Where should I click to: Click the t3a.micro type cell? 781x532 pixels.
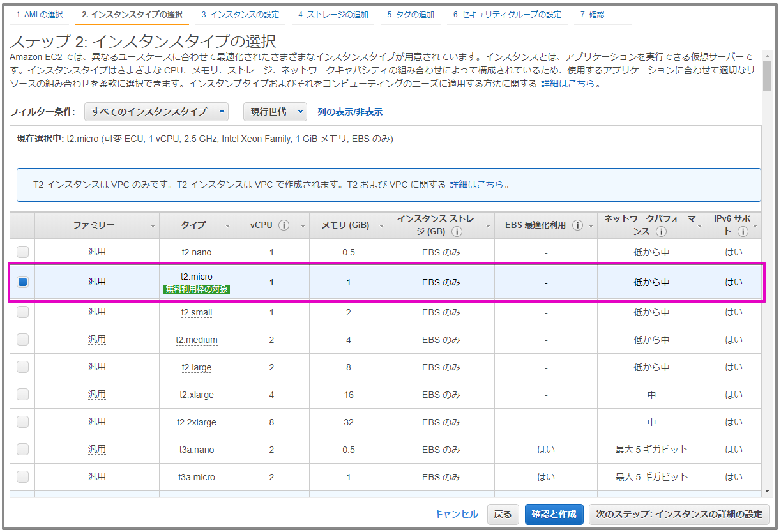pyautogui.click(x=197, y=477)
